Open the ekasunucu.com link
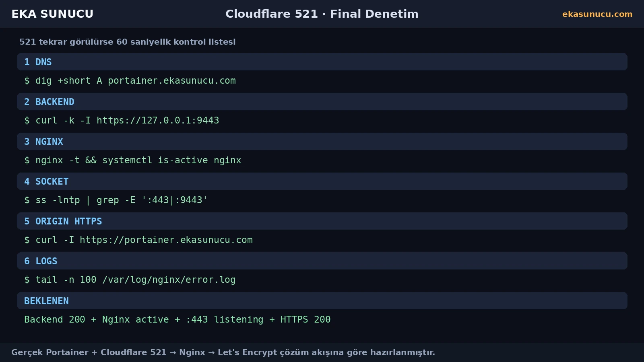The image size is (644, 362). coord(597,14)
